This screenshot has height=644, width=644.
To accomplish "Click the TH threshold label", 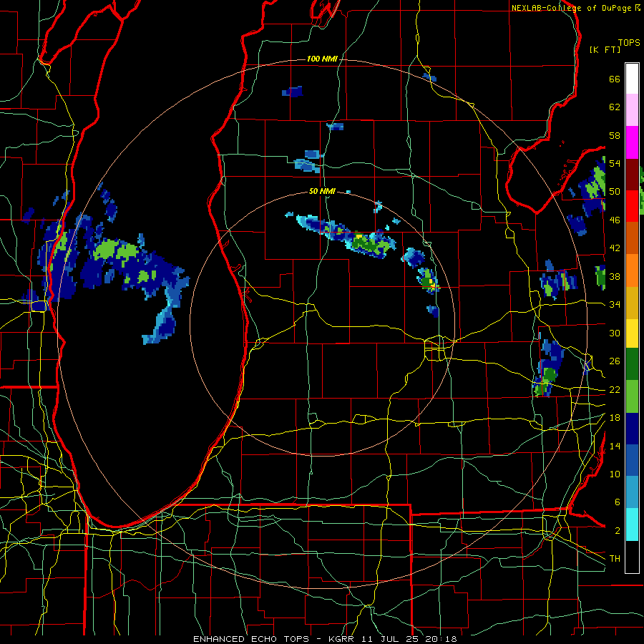I will (x=615, y=559).
